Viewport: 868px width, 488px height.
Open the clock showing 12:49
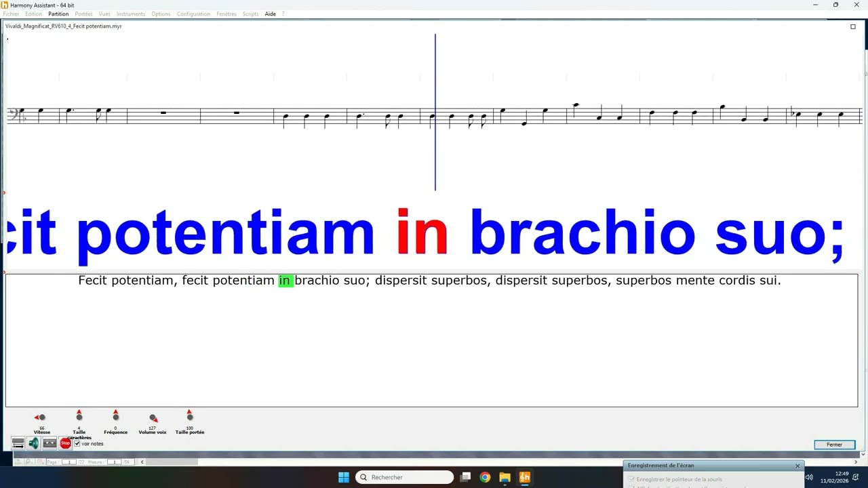point(835,477)
